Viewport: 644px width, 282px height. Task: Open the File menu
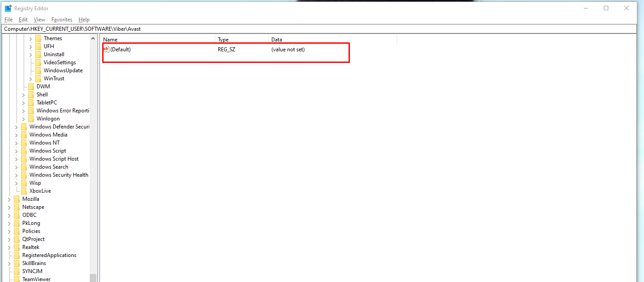click(8, 20)
